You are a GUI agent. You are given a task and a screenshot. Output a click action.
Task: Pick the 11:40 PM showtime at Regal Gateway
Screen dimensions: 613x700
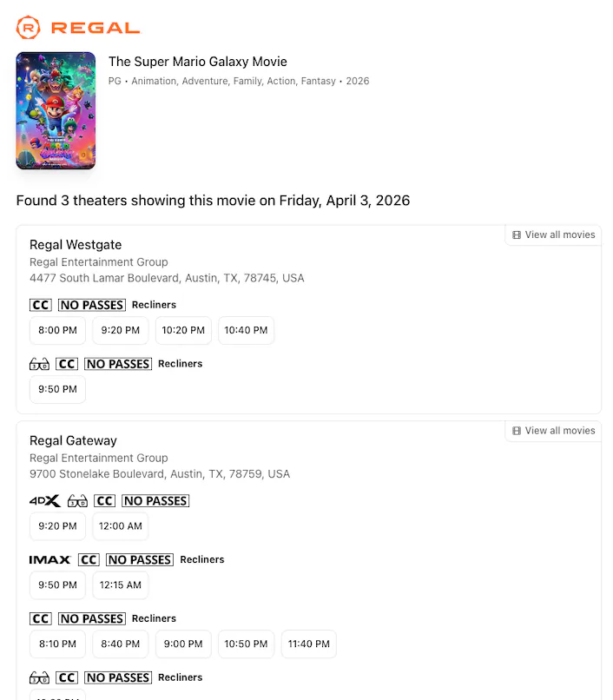[309, 644]
